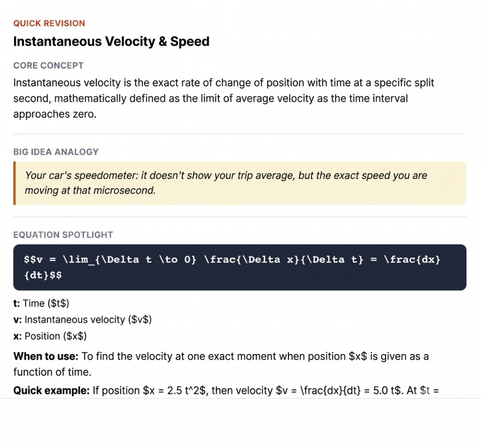This screenshot has width=481, height=448.
Task: Click the v: Instantaneous velocity definition
Action: tap(83, 319)
